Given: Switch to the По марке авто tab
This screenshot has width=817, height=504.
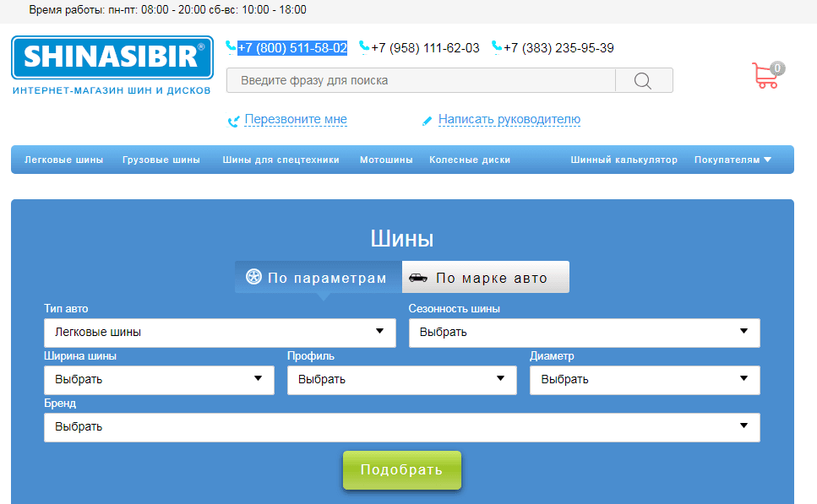Looking at the screenshot, I should (x=485, y=276).
